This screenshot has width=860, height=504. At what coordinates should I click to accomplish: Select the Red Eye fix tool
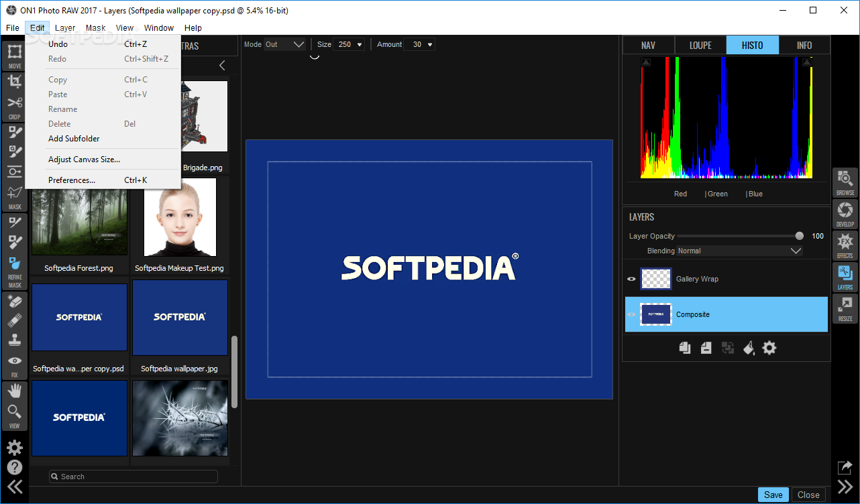15,361
